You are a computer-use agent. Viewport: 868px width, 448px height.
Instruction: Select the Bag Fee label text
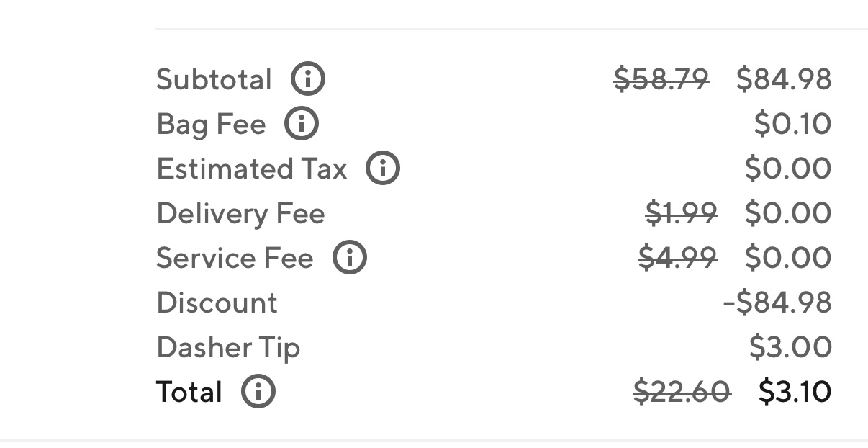[211, 125]
